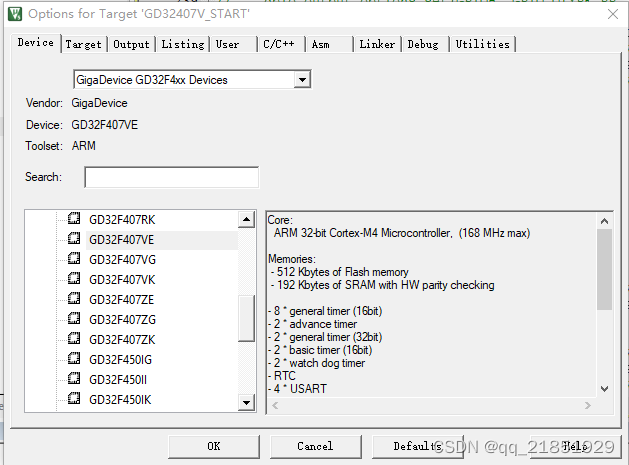Click the '4 * USART' line
The width and height of the screenshot is (629, 465).
tap(297, 389)
